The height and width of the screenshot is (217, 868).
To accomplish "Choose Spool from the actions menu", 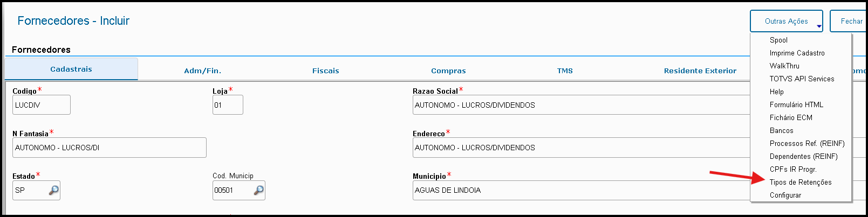I will (778, 40).
